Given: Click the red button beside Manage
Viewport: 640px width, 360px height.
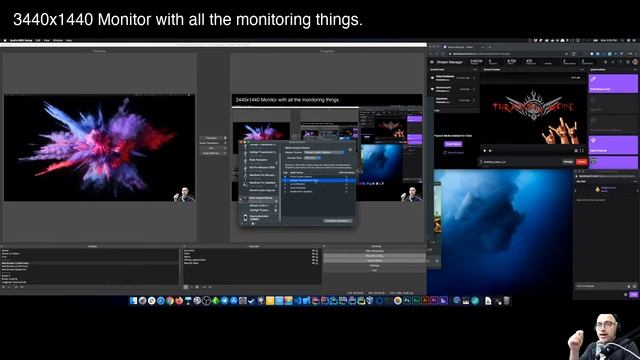Looking at the screenshot, I should coord(582,162).
